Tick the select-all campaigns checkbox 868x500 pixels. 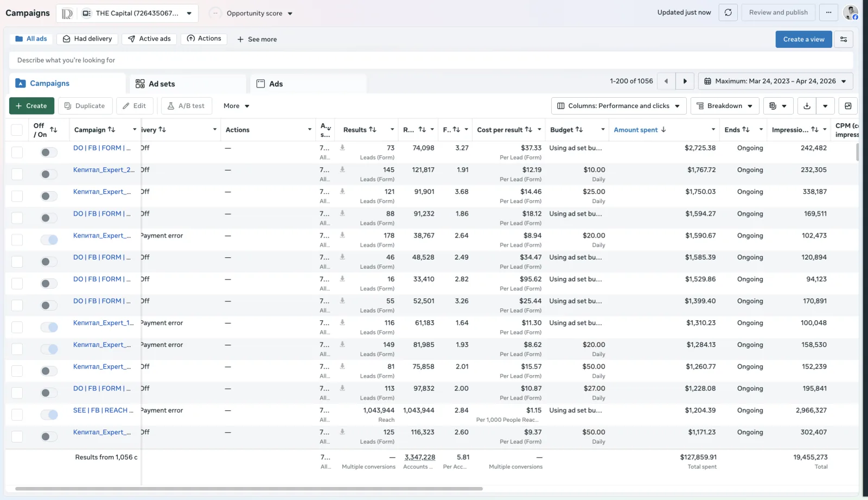tap(17, 130)
